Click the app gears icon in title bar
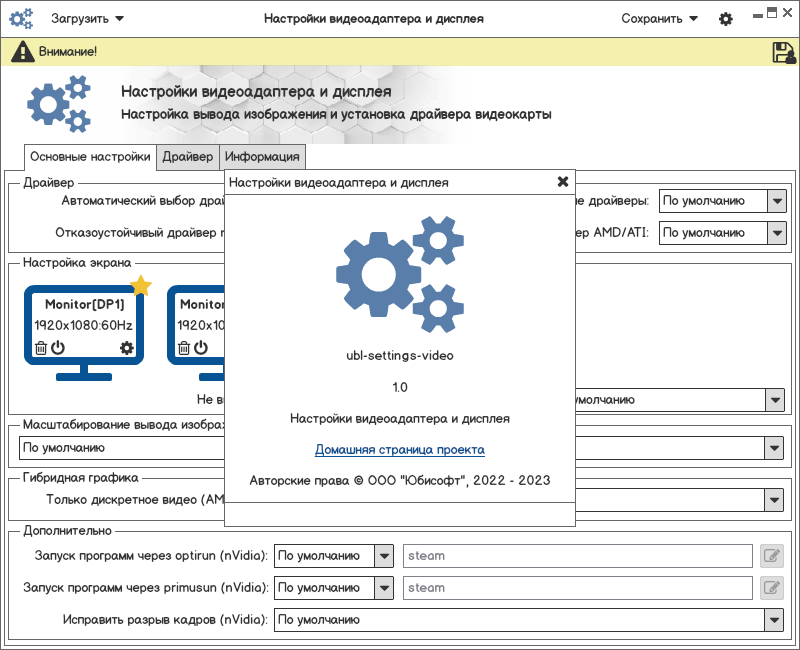Image resolution: width=800 pixels, height=650 pixels. [21, 18]
